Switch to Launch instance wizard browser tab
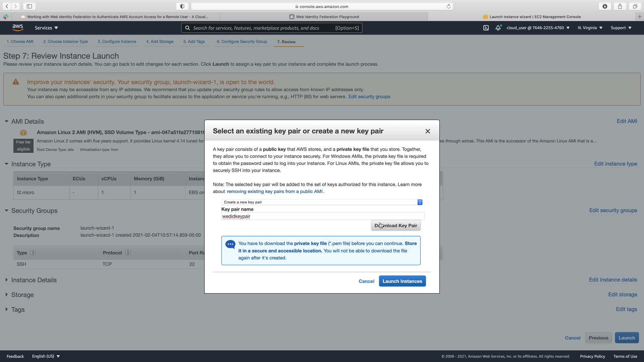Image resolution: width=644 pixels, height=362 pixels. tap(532, 17)
